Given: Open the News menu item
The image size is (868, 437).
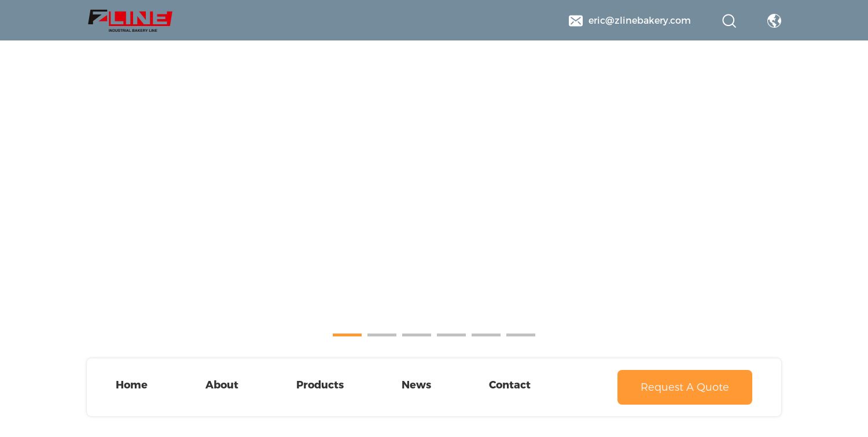Looking at the screenshot, I should point(416,385).
